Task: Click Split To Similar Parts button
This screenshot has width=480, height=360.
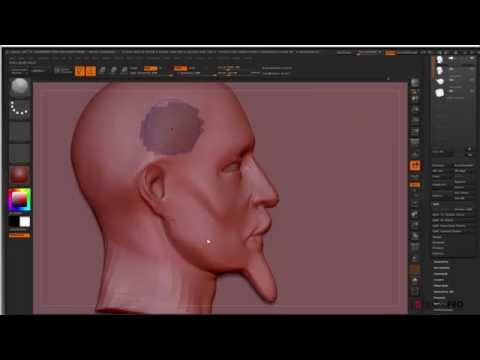Action: pos(453,215)
